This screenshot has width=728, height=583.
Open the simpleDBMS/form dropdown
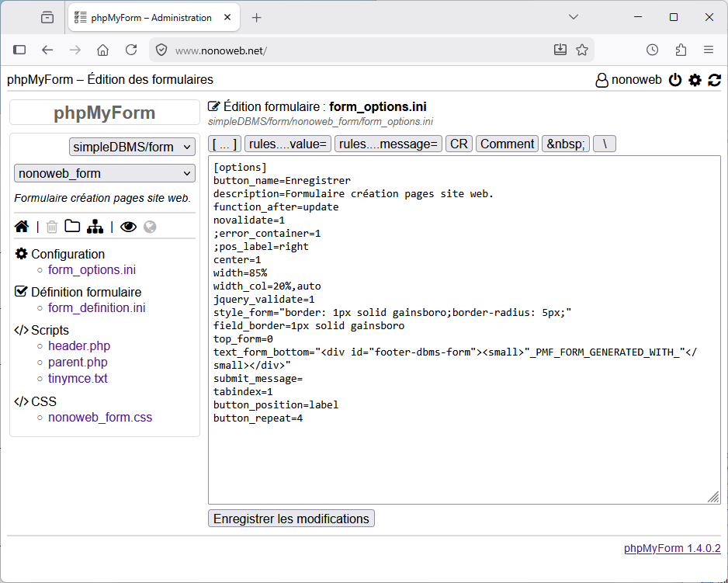coord(132,147)
